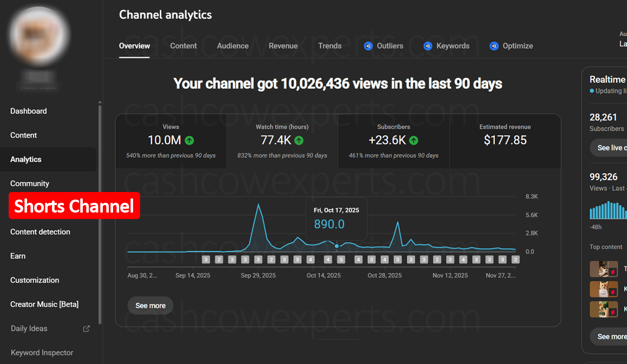Open Keyword Inspector from the sidebar

(41, 352)
